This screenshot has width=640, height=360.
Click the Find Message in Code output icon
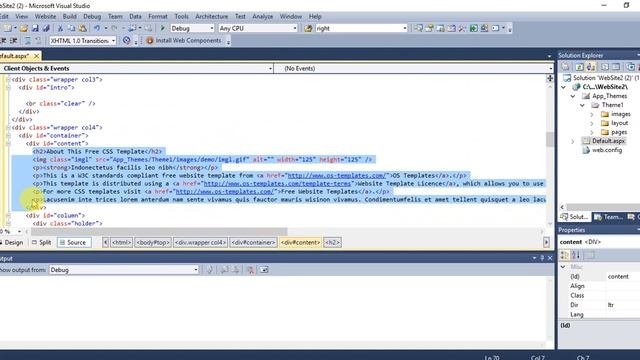209,270
